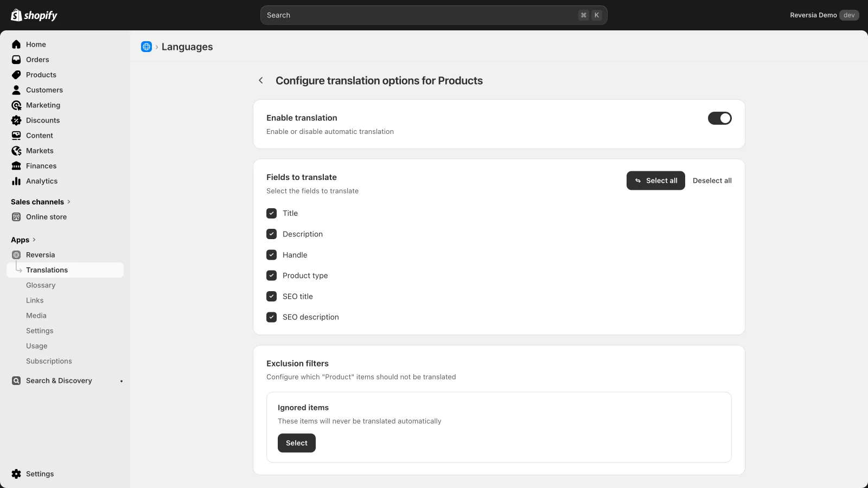Click the Settings gear icon

[16, 474]
